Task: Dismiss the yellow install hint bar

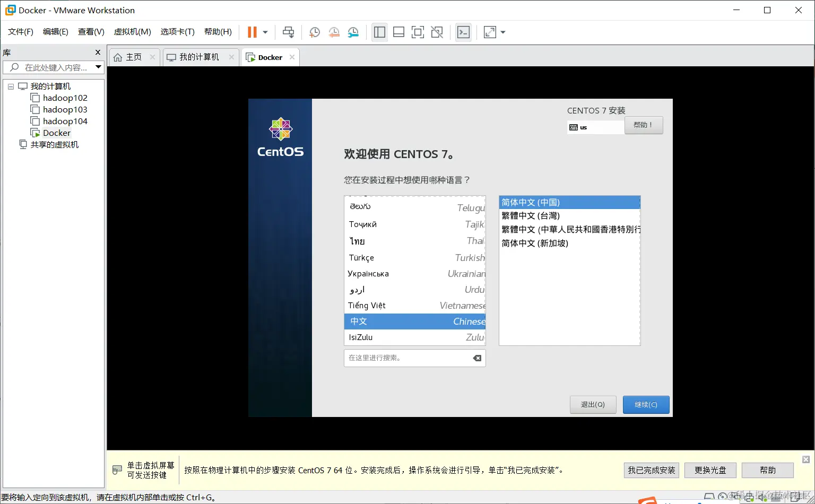Action: tap(806, 459)
